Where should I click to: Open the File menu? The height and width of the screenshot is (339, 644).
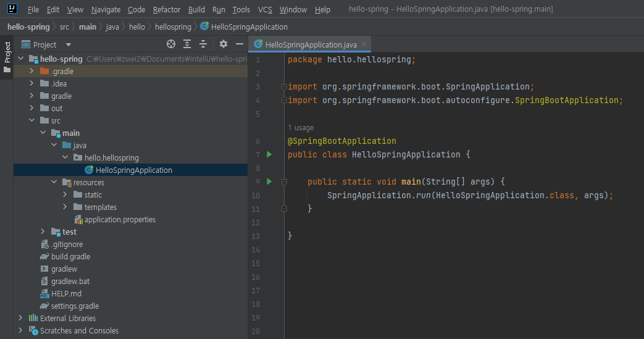(33, 9)
